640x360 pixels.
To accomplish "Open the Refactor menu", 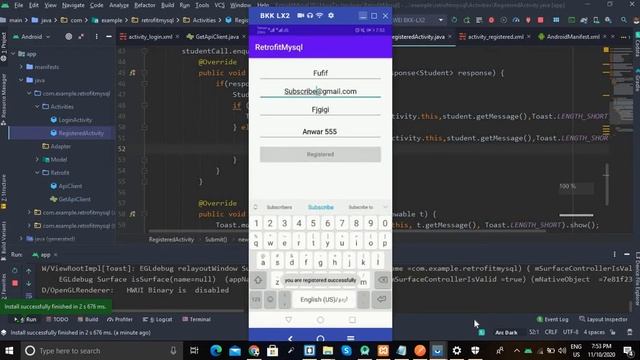I will [145, 5].
